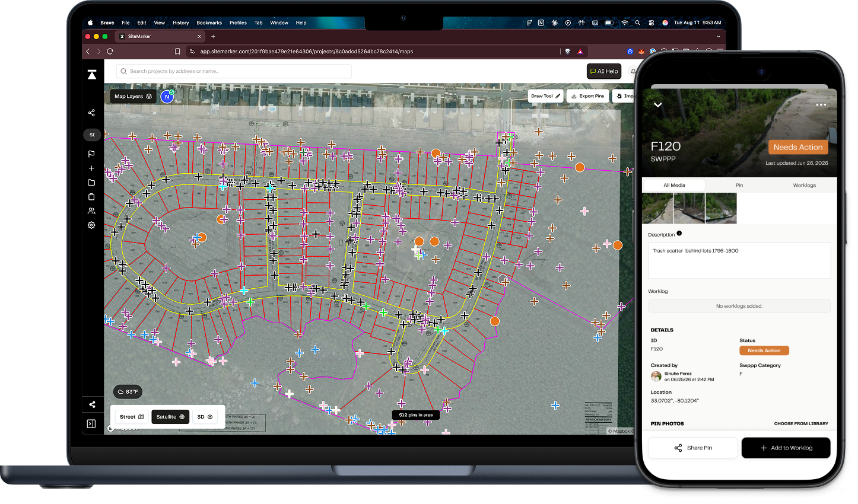858x504 pixels.
Task: Click the description text box on phone
Action: tap(739, 260)
